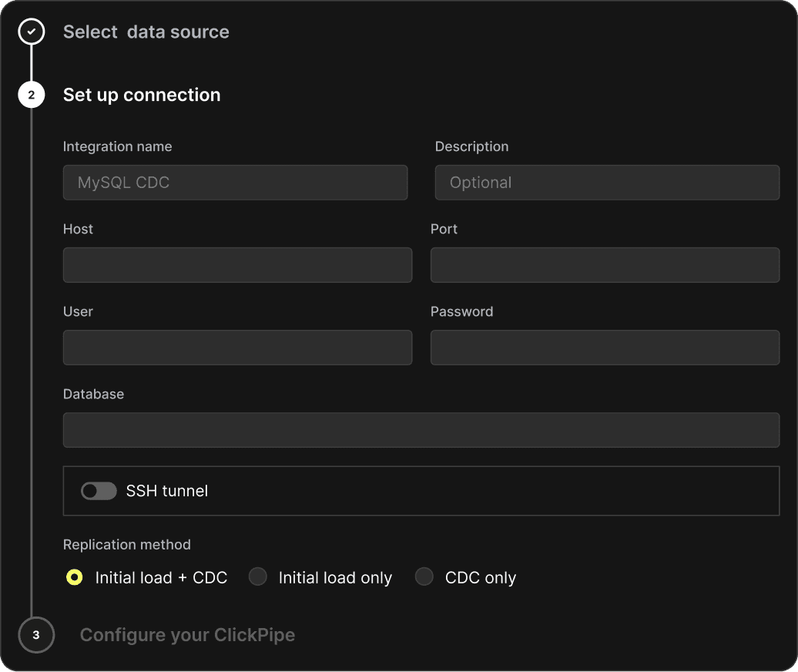Click into the User input field
Screen dimensions: 798x672
pyautogui.click(x=238, y=348)
